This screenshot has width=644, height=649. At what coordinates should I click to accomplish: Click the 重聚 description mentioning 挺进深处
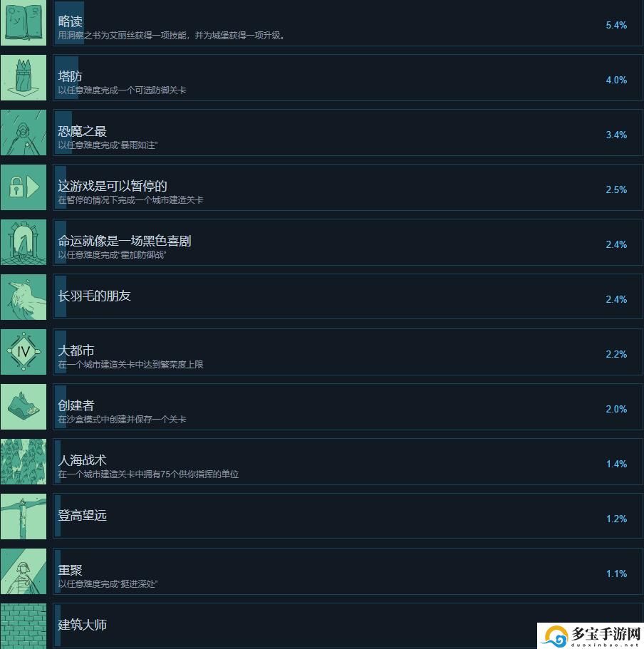(108, 583)
